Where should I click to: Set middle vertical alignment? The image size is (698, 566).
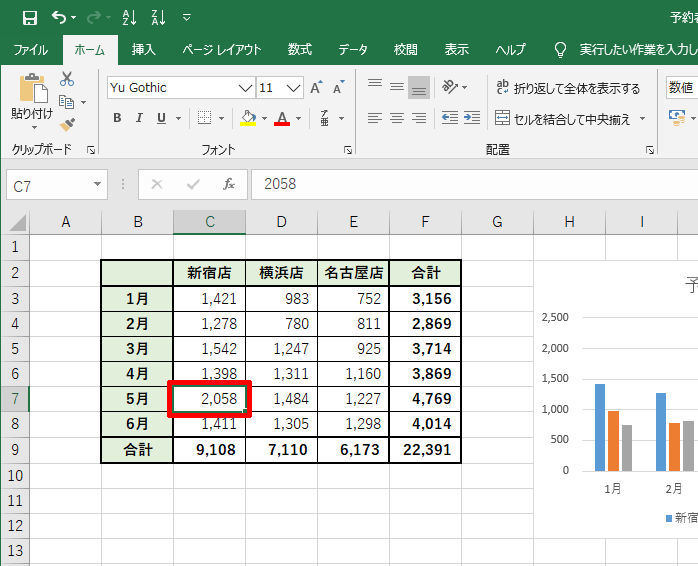pyautogui.click(x=397, y=87)
